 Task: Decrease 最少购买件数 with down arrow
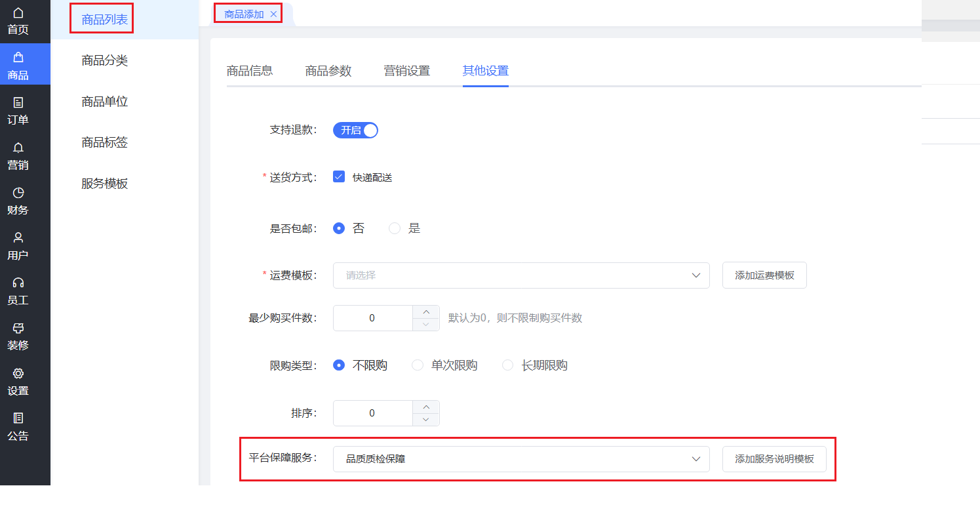(426, 325)
